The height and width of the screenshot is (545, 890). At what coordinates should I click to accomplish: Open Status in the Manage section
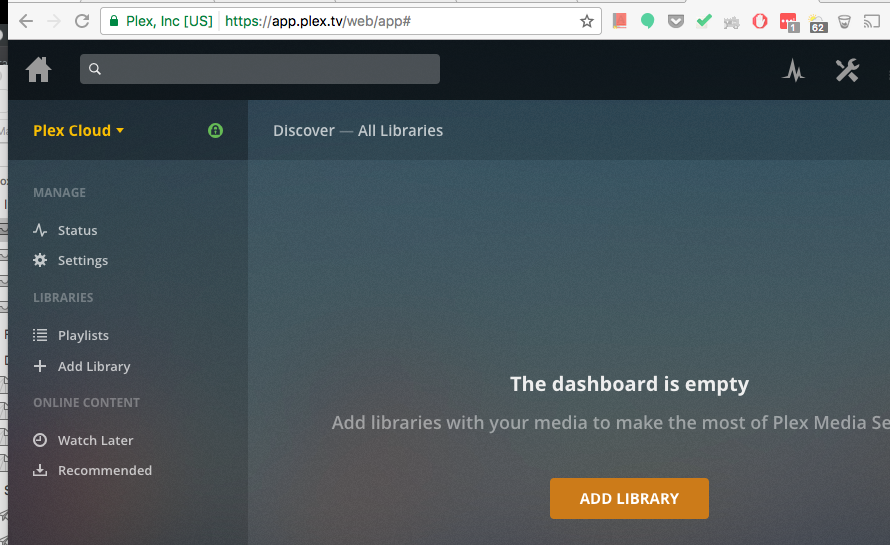pos(77,230)
